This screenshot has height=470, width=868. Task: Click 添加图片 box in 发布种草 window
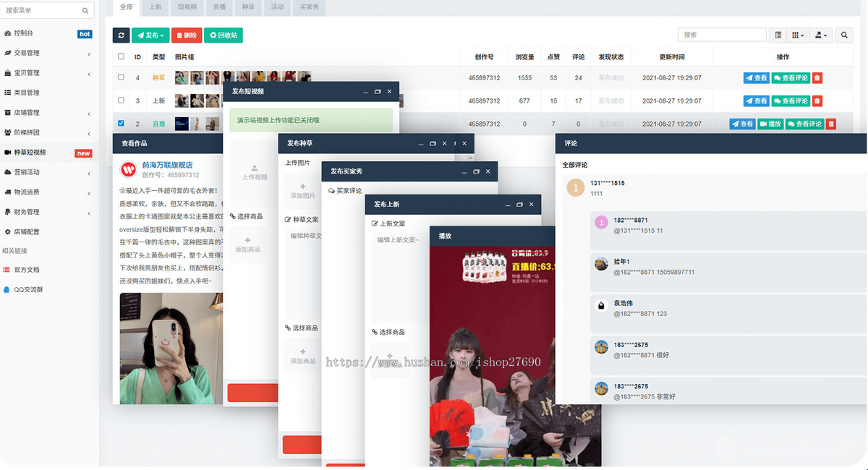point(303,191)
